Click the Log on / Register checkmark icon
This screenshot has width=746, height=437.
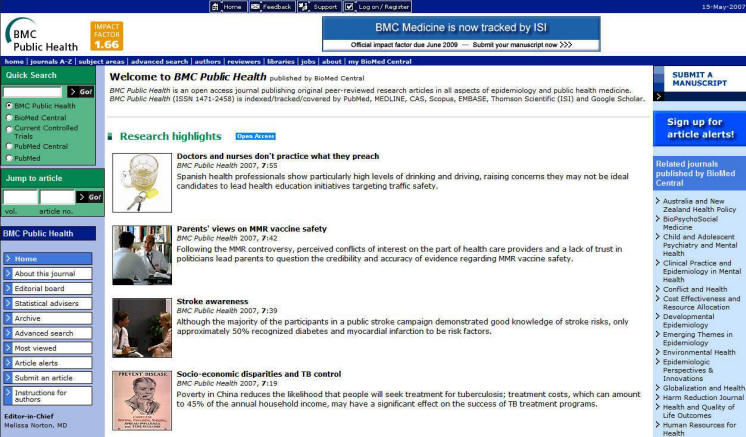tap(349, 7)
